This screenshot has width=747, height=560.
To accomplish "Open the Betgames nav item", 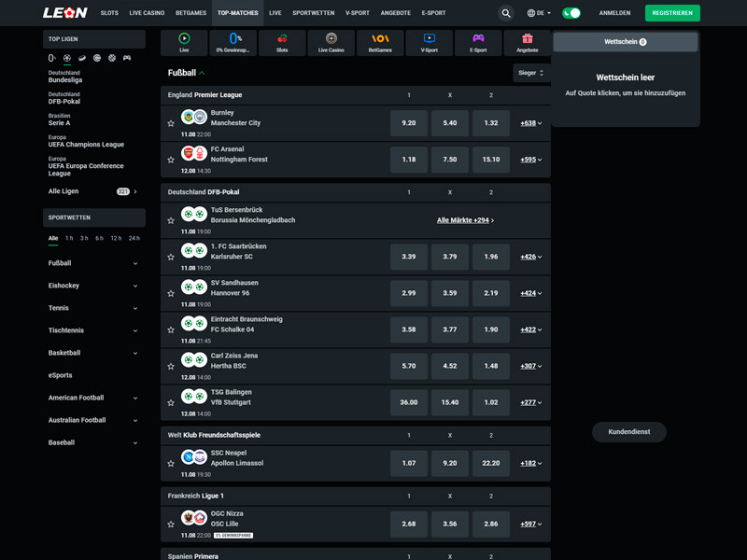I will pos(191,13).
